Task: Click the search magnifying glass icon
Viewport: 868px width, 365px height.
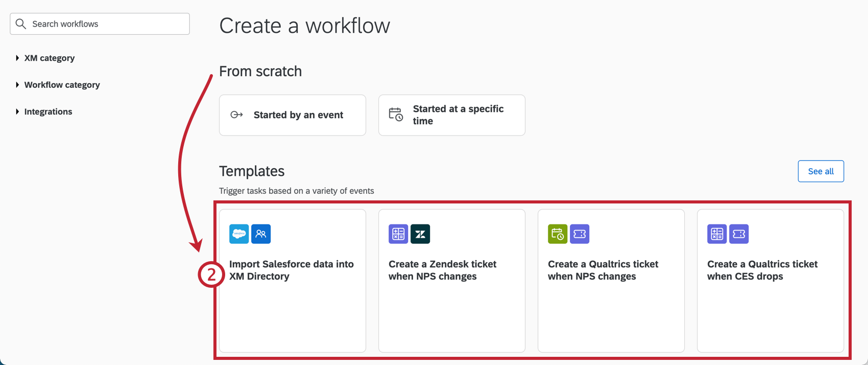Action: (20, 24)
